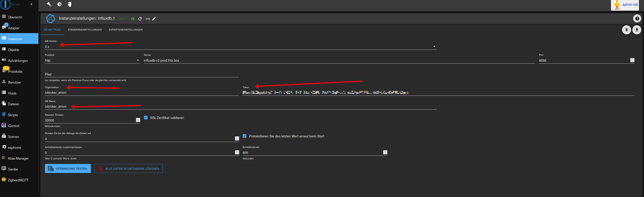The width and height of the screenshot is (644, 197).
Task: Click the pencil edit icon beside info
Action: click(154, 19)
